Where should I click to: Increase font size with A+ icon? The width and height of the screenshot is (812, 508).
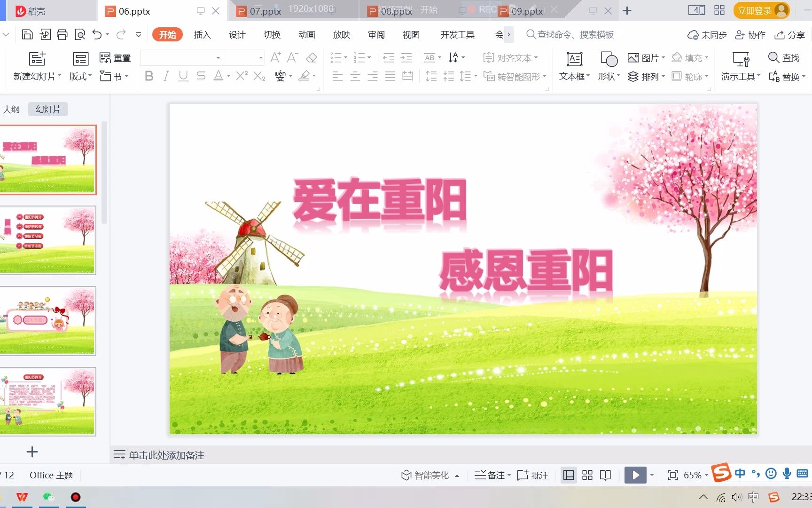(x=276, y=57)
